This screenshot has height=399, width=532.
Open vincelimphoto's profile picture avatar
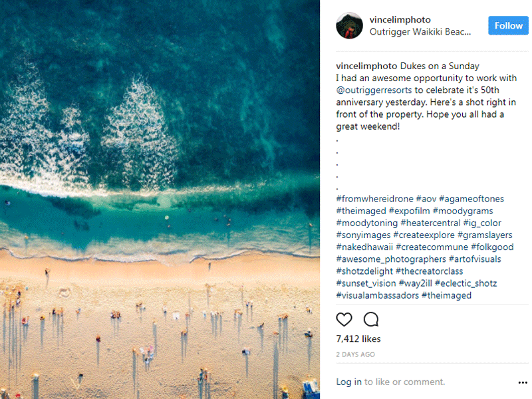click(350, 26)
